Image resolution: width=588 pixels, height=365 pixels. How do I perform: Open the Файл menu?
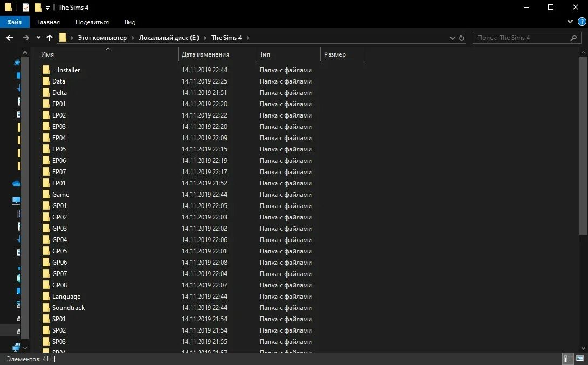click(x=15, y=22)
